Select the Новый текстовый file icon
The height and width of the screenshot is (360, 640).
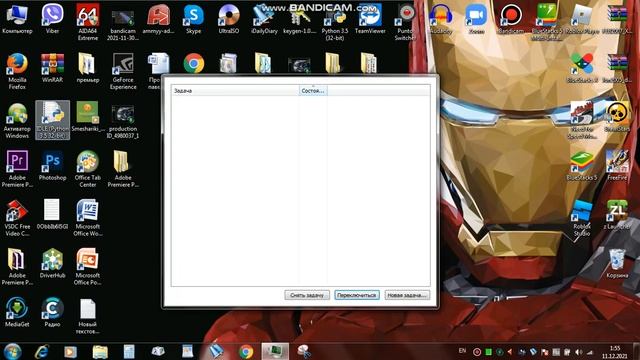click(x=88, y=316)
